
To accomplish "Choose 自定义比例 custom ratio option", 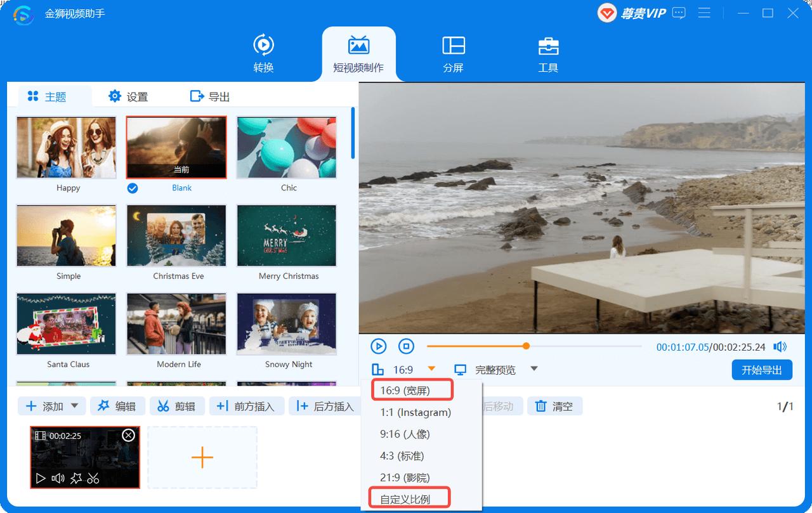I will 408,498.
